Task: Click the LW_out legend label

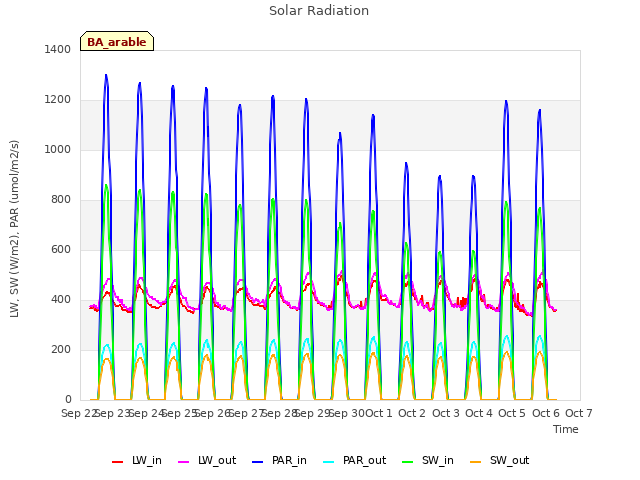Action: (x=217, y=461)
